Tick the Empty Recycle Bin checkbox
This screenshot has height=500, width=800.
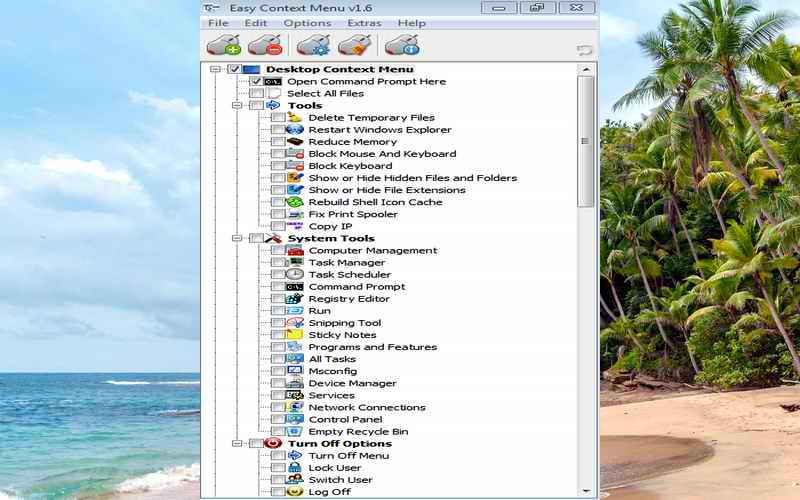tap(277, 432)
